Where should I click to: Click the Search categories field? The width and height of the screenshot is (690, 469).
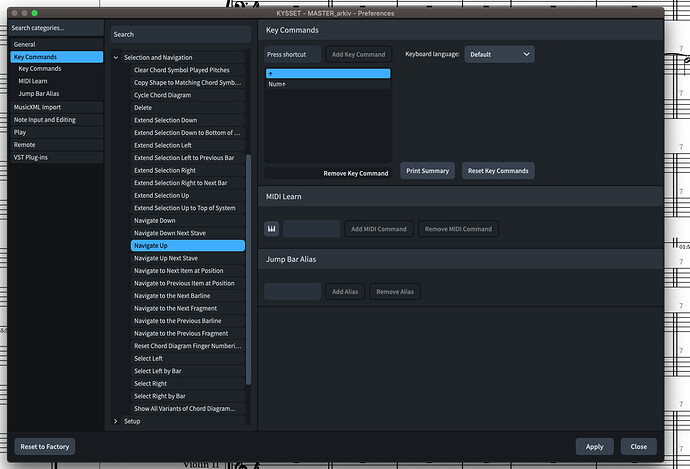[x=56, y=28]
